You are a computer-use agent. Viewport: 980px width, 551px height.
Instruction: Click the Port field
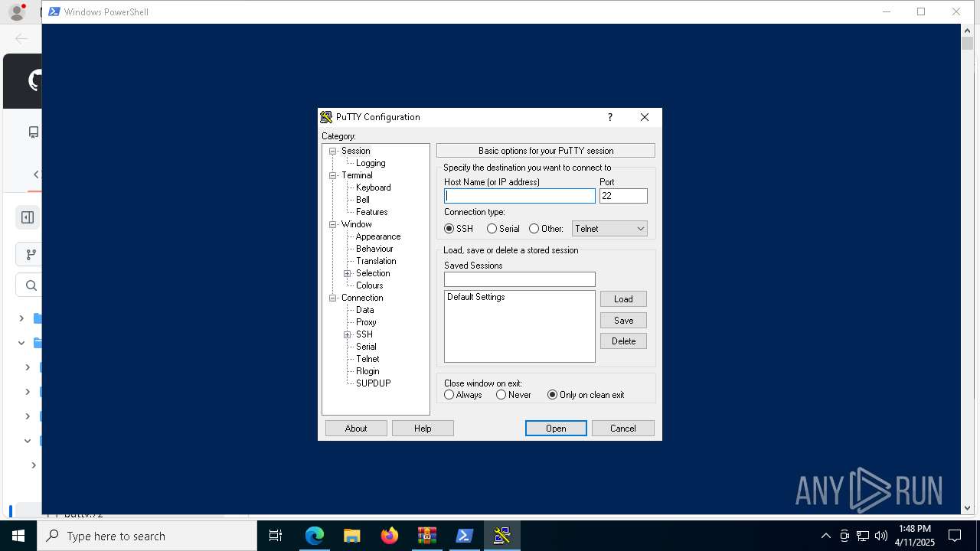tap(623, 196)
